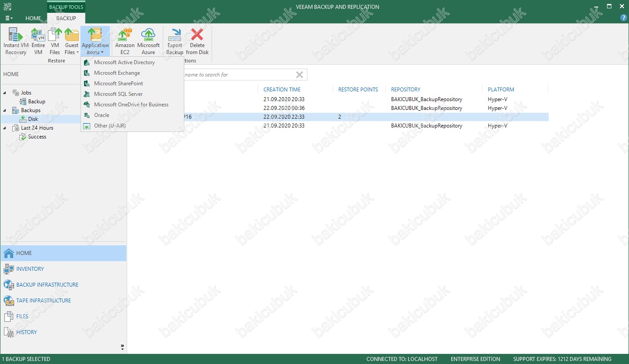Choose Microsoft Exchange from menu

click(x=132, y=73)
